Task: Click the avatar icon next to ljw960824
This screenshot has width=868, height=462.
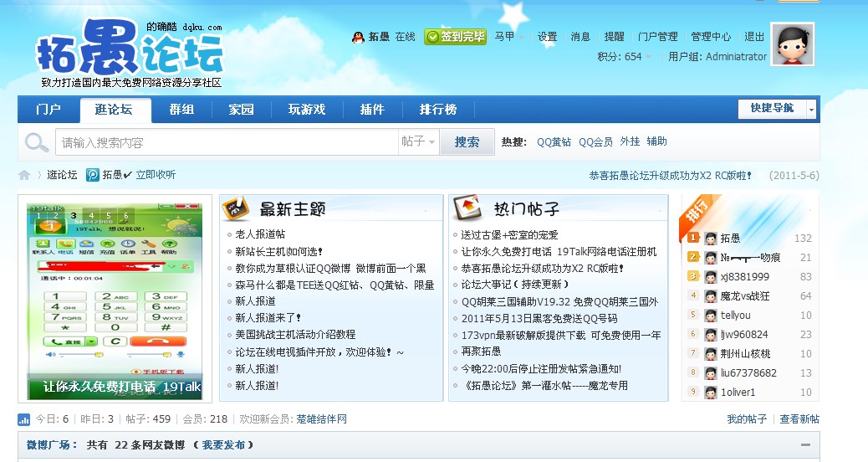Action: (711, 334)
